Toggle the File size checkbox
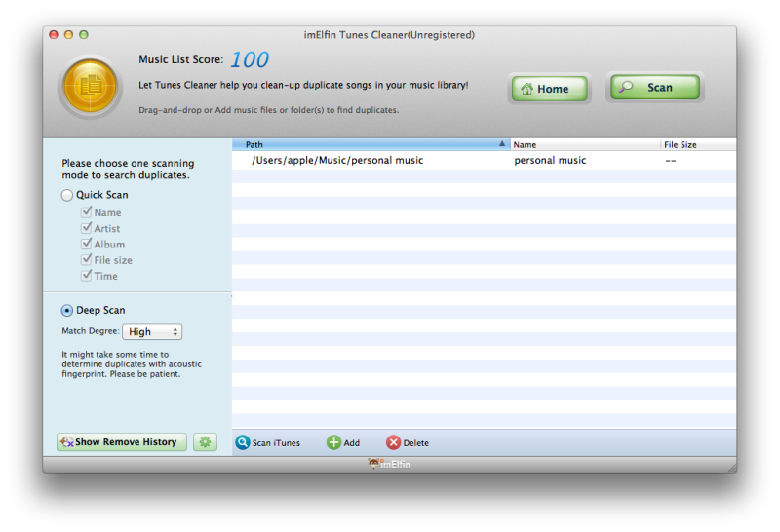Screen dimensions: 780x532 pos(87,260)
